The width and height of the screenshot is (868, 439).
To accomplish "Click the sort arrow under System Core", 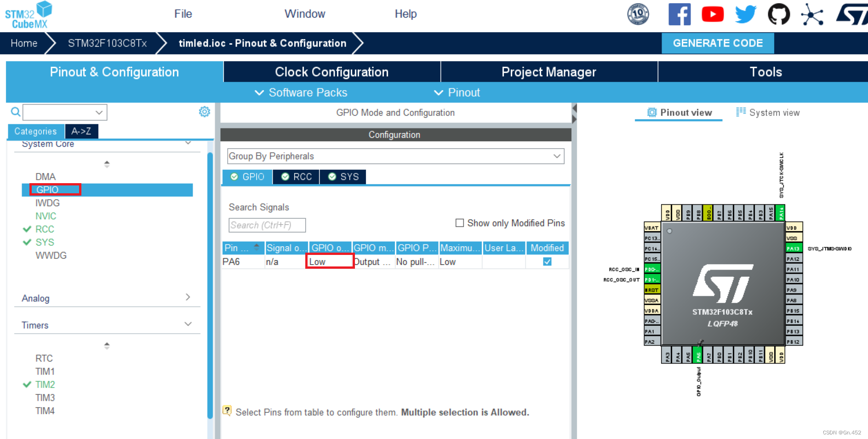I will (107, 164).
